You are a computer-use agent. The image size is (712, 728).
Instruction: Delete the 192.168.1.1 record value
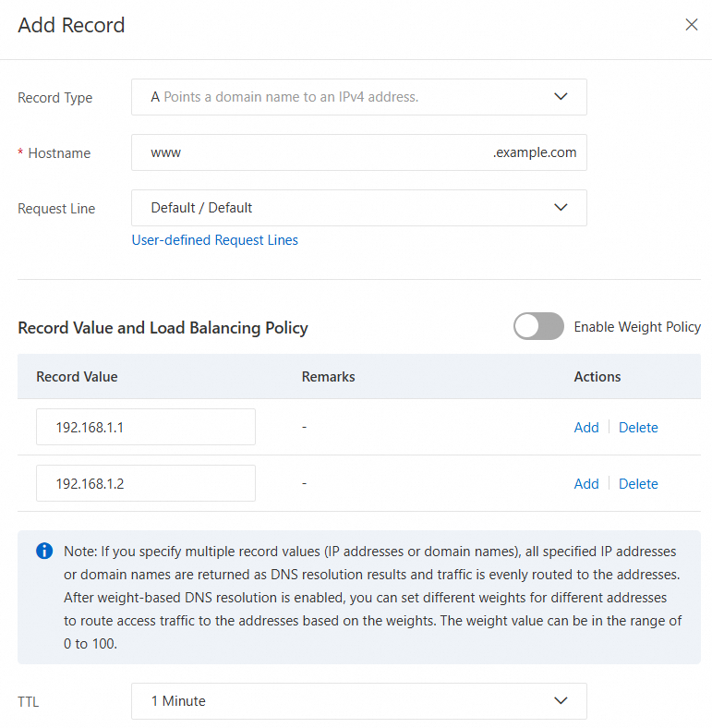638,428
